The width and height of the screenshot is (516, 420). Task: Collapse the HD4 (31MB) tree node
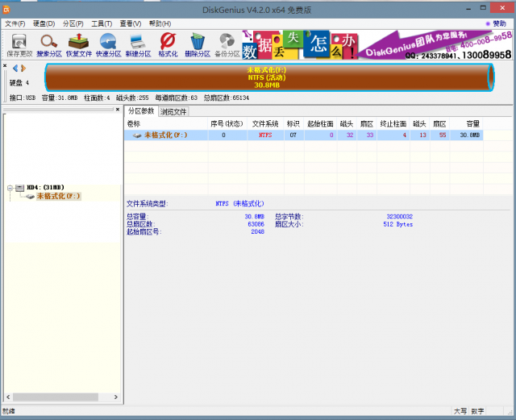(x=10, y=188)
